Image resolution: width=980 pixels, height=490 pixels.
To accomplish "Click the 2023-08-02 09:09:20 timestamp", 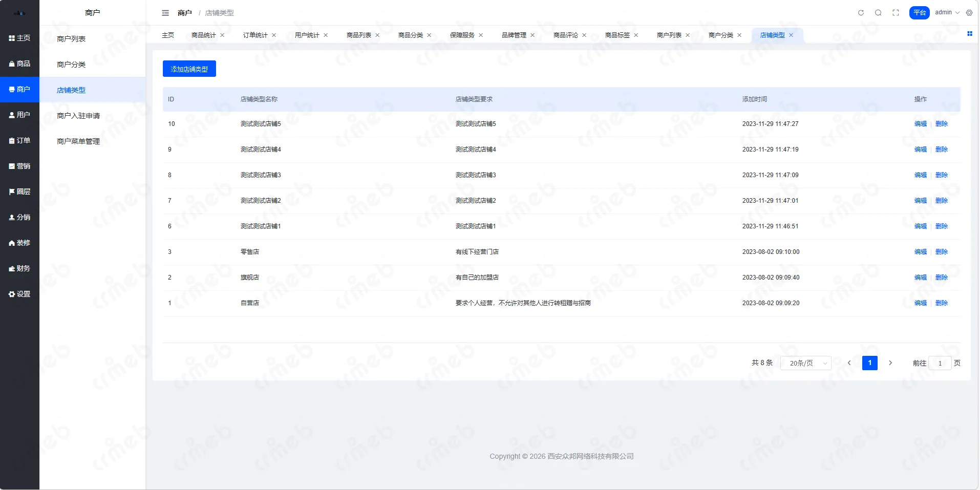I will pyautogui.click(x=771, y=303).
